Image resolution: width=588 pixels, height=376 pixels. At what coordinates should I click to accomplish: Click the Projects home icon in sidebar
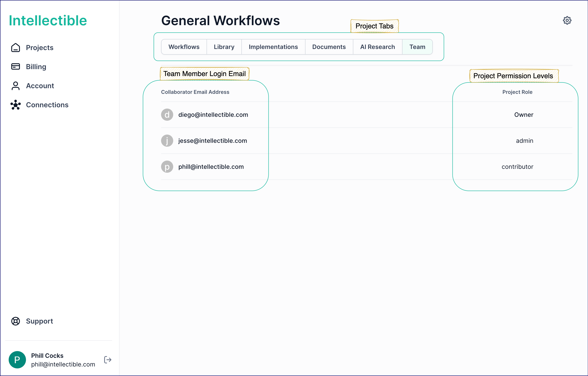click(16, 48)
